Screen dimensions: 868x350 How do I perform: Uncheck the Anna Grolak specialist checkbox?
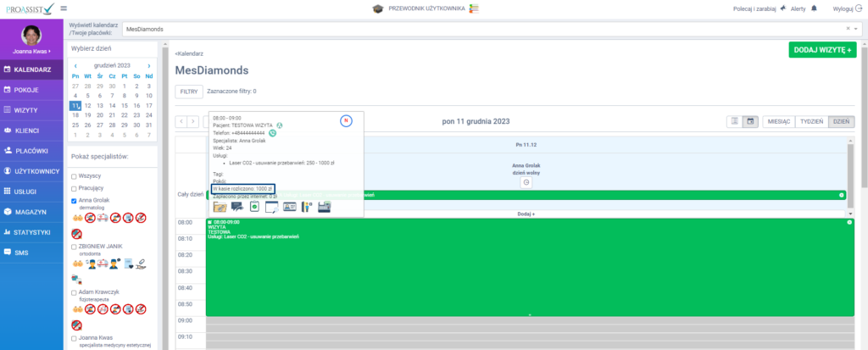[75, 201]
